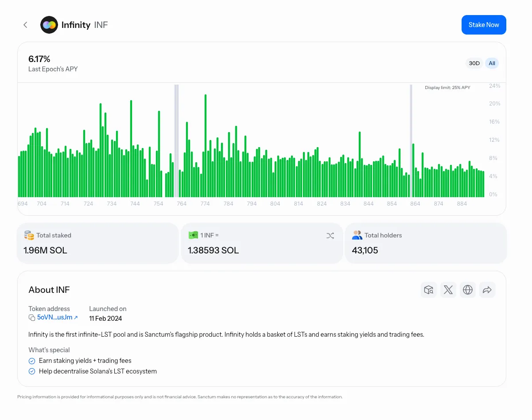Select the All chart range
Screen dimensions: 532x420
pyautogui.click(x=492, y=63)
